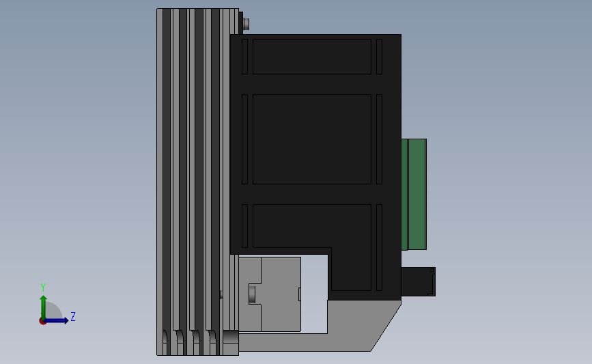Viewport: 592px width, 364px height.
Task: Click the red origin ball of the triad
Action: tap(42, 322)
